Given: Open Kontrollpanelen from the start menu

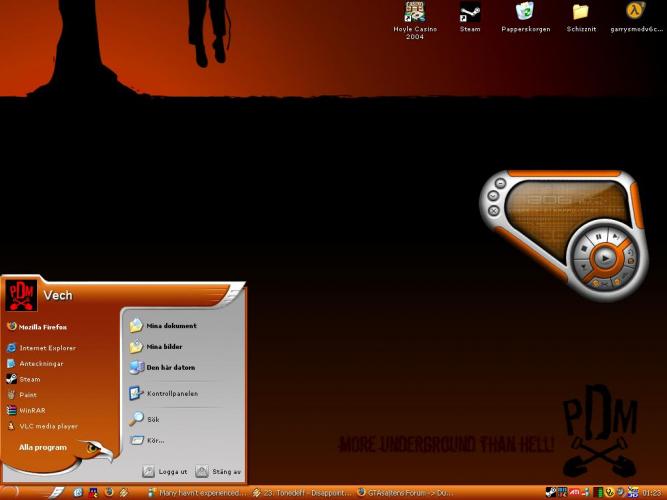Looking at the screenshot, I should 171,393.
